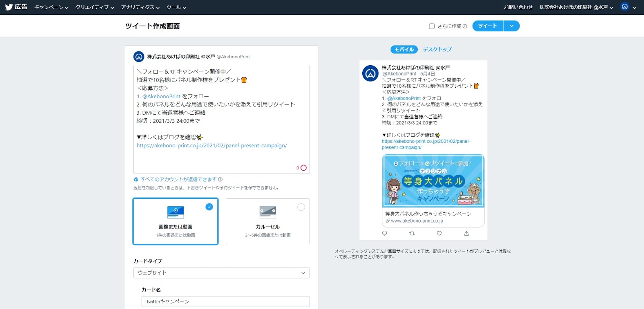
Task: Click the Twitter bird logo
Action: pyautogui.click(x=9, y=7)
